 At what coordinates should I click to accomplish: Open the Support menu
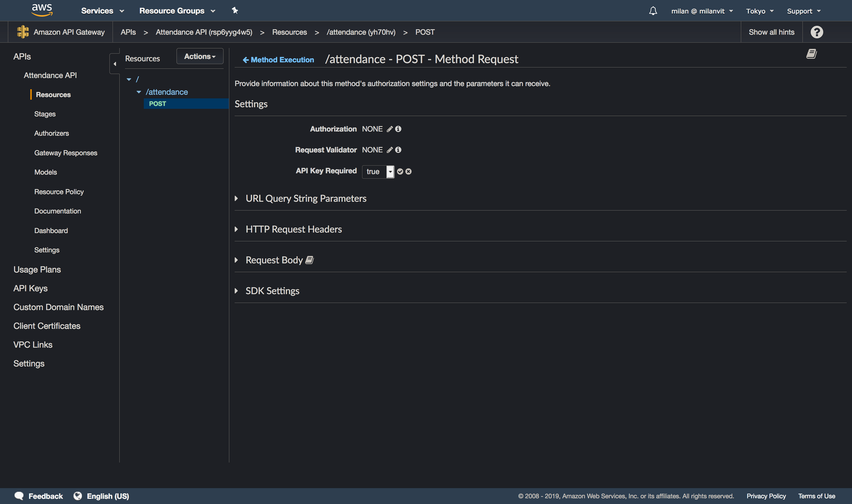click(x=804, y=11)
